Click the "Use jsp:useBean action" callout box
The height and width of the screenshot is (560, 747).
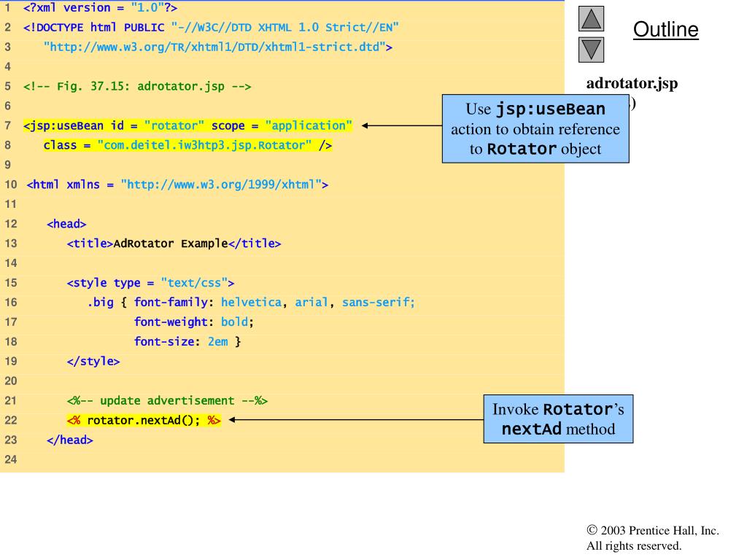[535, 128]
